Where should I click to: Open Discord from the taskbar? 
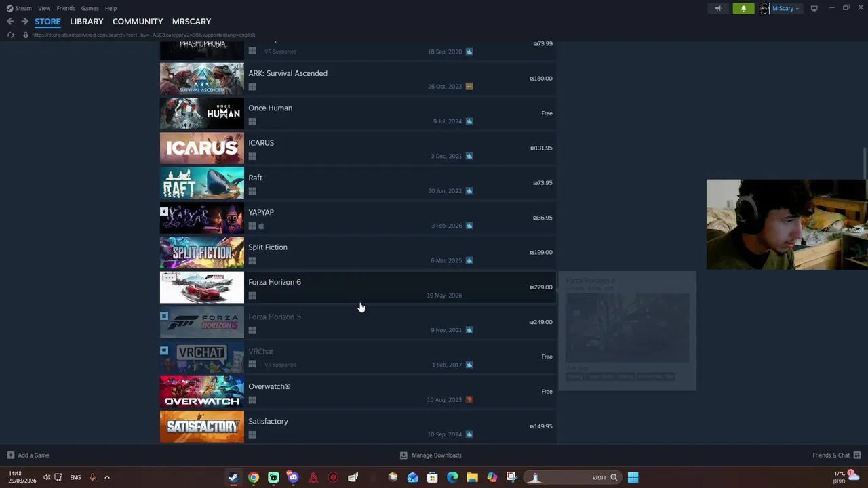(x=293, y=477)
